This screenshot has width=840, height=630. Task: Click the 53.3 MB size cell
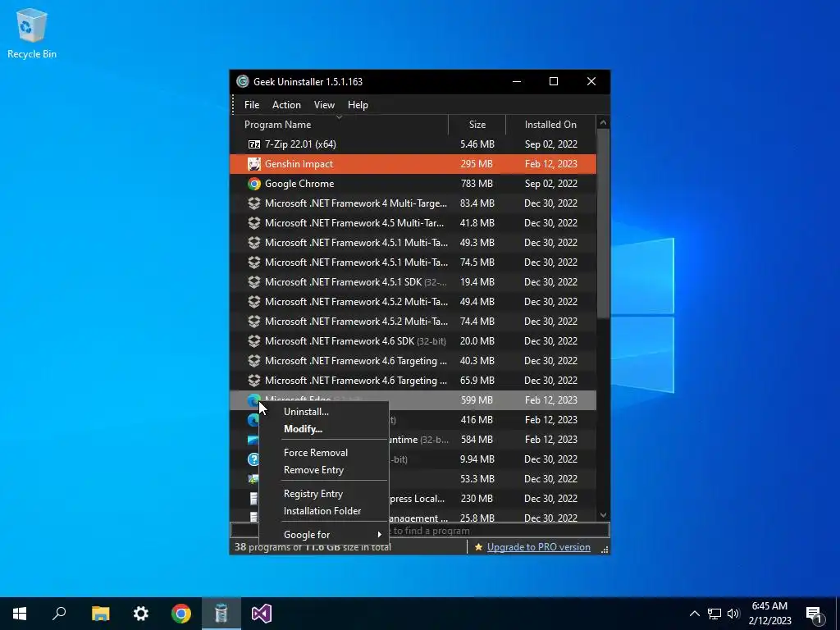[x=477, y=479]
